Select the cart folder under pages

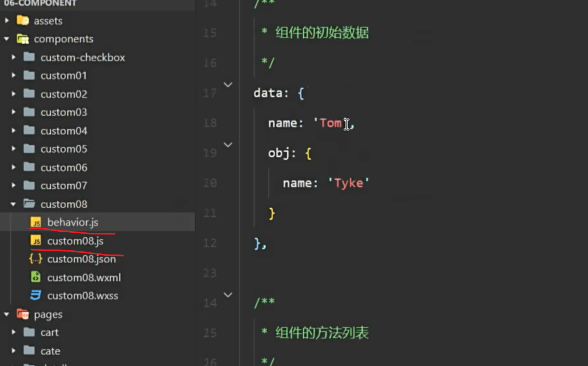[x=49, y=332]
